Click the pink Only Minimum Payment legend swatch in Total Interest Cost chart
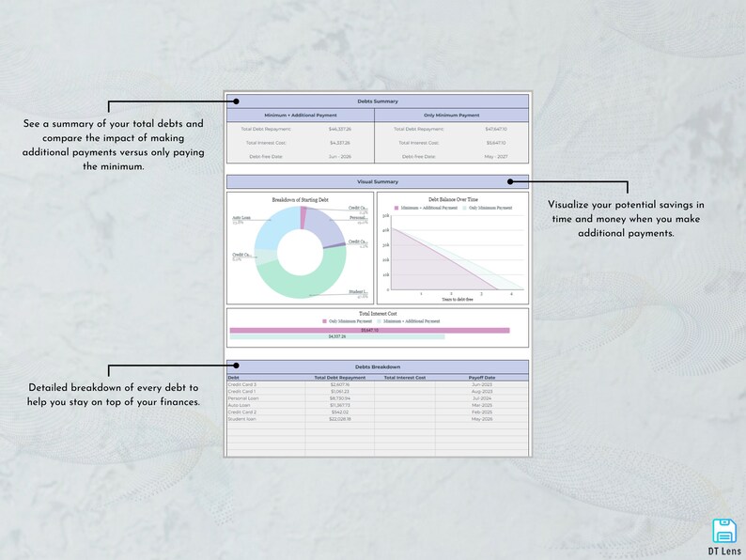 (324, 321)
